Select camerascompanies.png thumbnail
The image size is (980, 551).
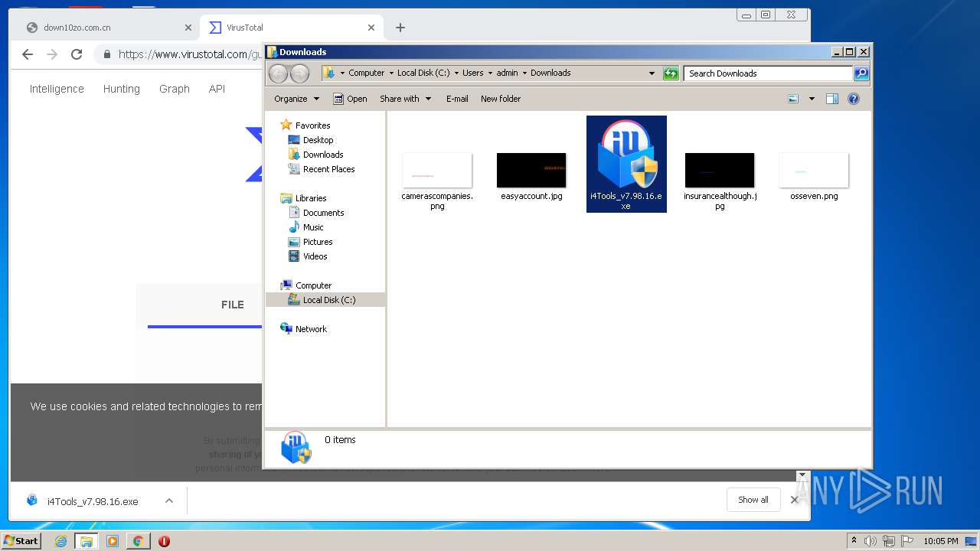pos(437,170)
